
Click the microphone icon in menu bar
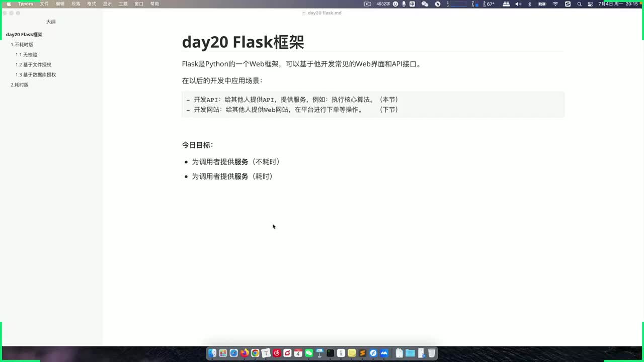(x=404, y=4)
